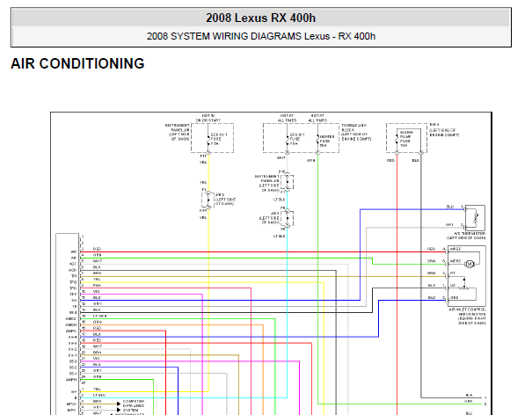Image resolution: width=532 pixels, height=415 pixels.
Task: Click the "COMPUTER DATA LINES SYSTEM" label
Action: (134, 405)
